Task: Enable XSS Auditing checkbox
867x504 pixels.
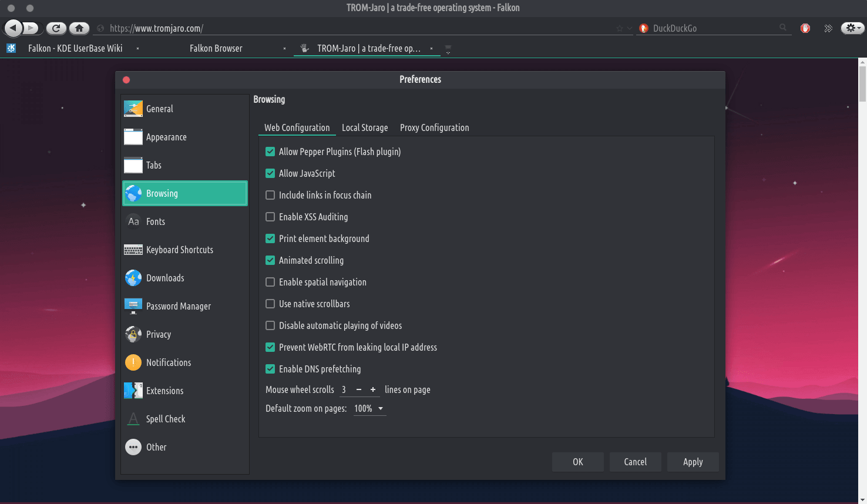Action: click(x=270, y=217)
